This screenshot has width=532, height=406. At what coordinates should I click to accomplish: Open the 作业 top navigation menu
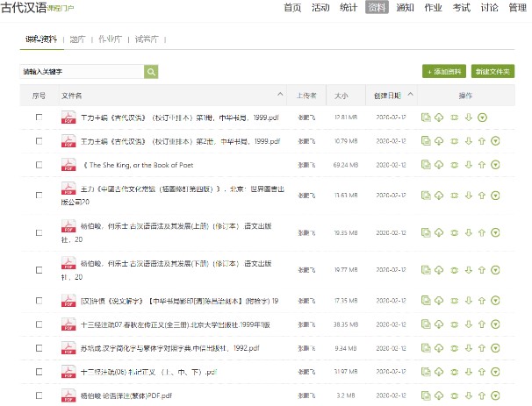pyautogui.click(x=430, y=8)
